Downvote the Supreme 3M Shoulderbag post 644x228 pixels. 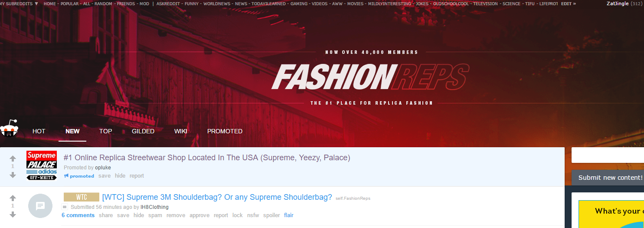13,214
